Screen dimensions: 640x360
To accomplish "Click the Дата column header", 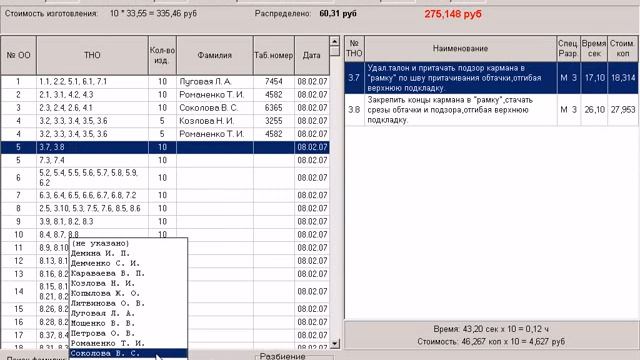I will [311, 55].
